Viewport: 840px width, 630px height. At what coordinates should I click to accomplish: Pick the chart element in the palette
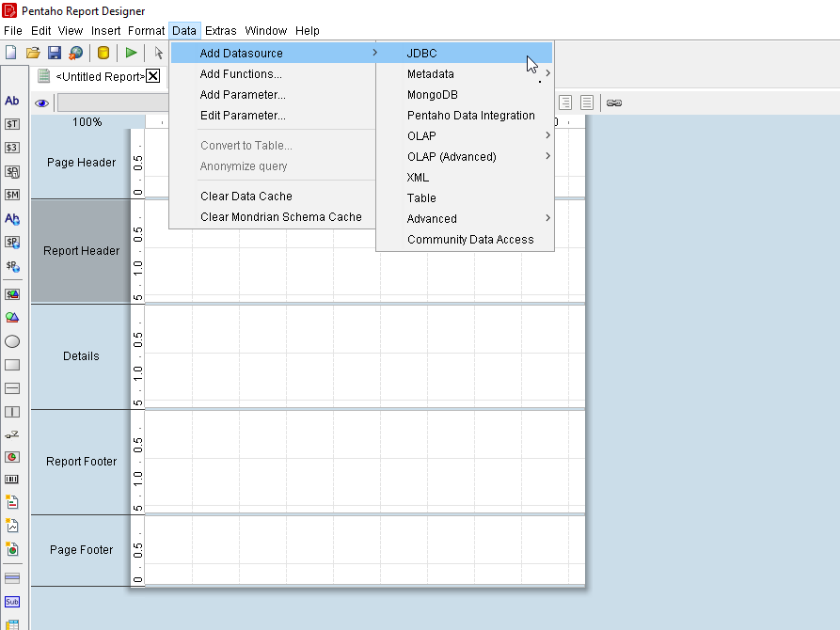(x=12, y=457)
